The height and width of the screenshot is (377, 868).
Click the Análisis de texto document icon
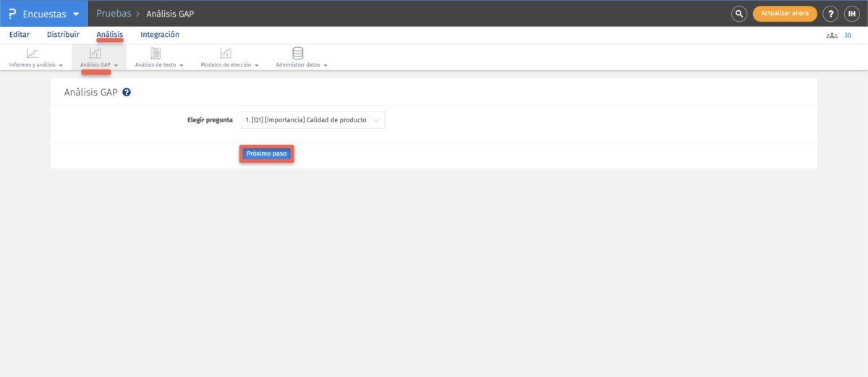[x=156, y=53]
